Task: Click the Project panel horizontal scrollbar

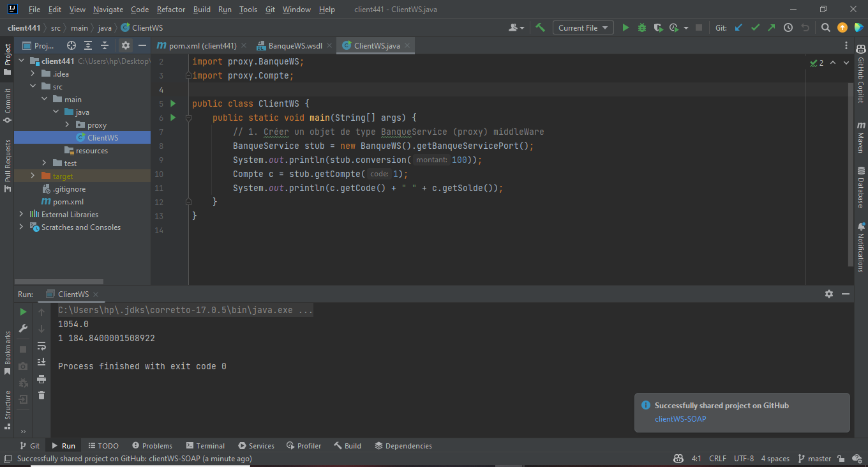Action: tap(59, 282)
